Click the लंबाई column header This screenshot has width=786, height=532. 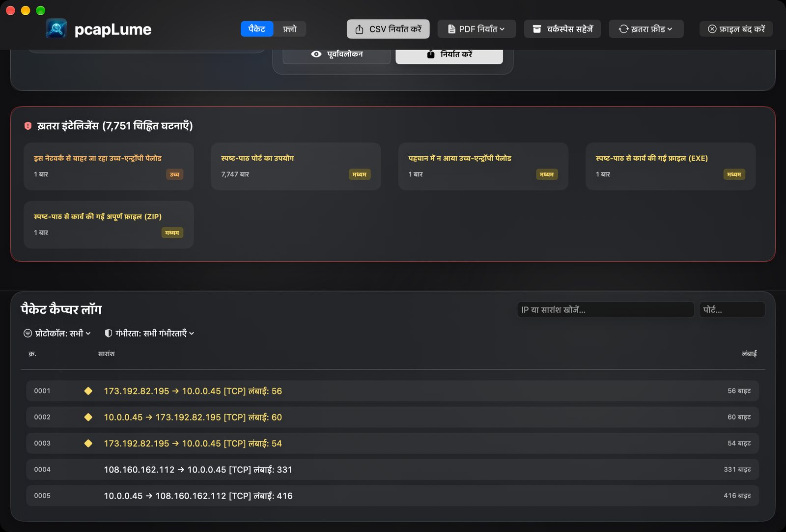pos(749,354)
